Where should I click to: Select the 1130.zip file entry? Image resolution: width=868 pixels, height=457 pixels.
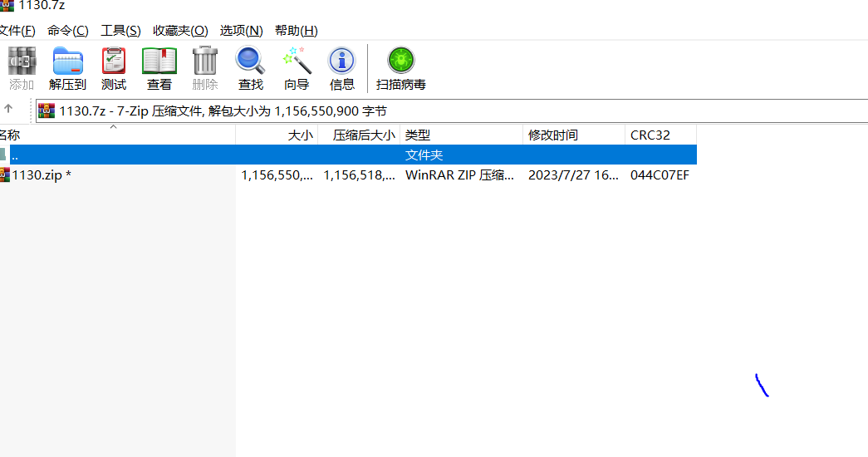[40, 174]
